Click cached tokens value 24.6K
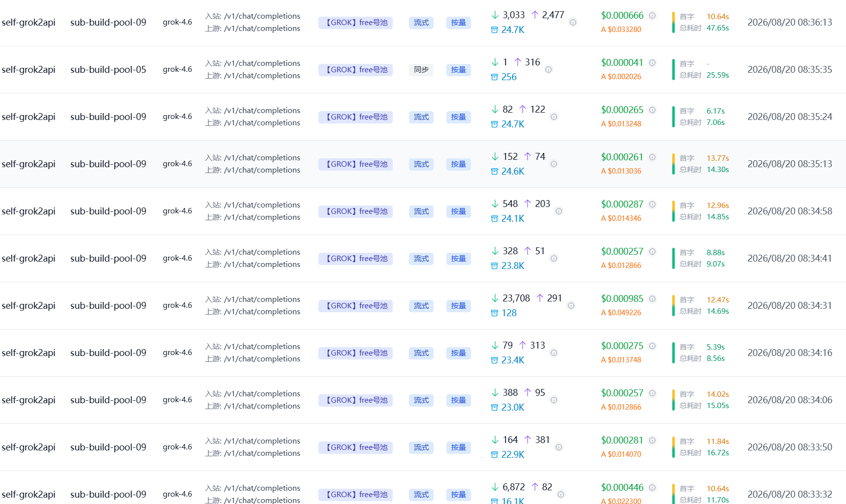 pyautogui.click(x=513, y=171)
